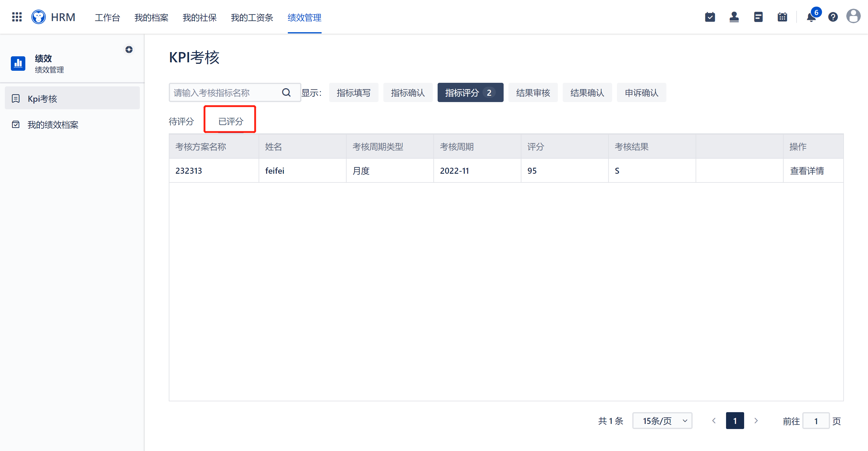Show the 结果确认 stage
This screenshot has height=451, width=868.
point(587,92)
